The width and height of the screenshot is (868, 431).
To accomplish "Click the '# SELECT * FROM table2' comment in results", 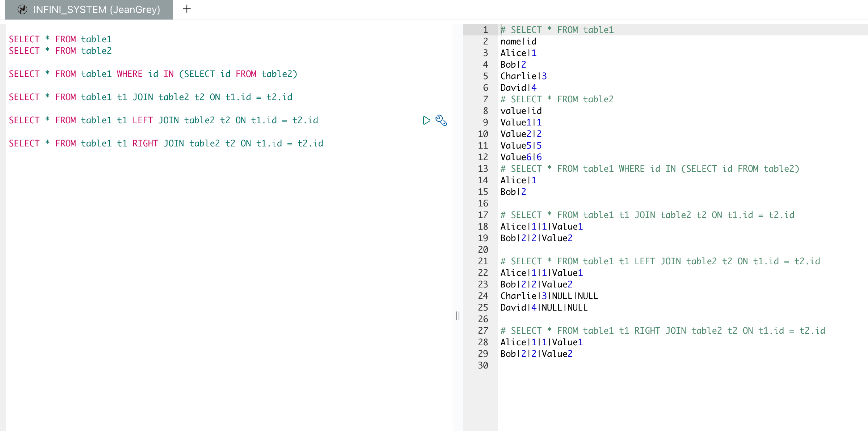I will point(557,99).
